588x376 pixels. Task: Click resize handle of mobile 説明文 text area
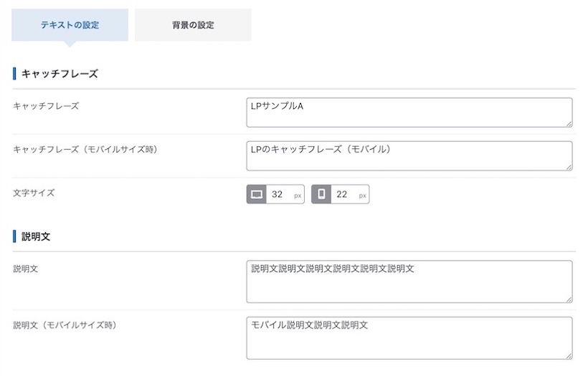click(569, 356)
